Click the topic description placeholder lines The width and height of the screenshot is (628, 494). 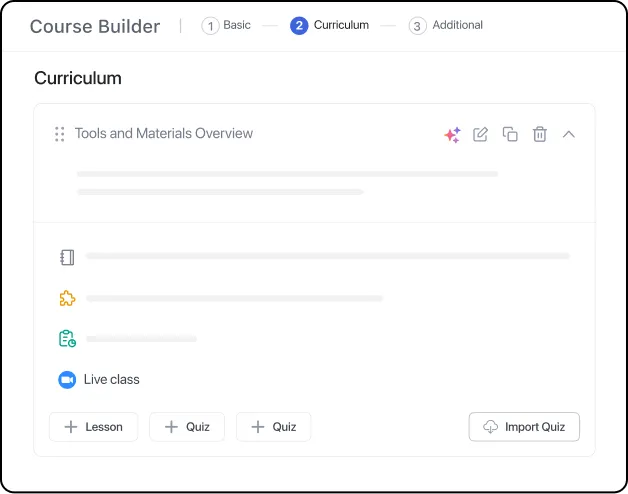286,182
